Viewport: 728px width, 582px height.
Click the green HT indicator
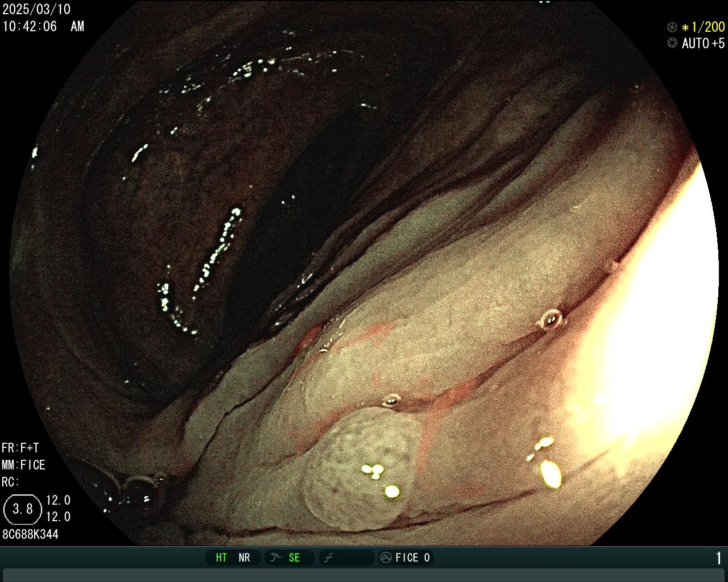pyautogui.click(x=221, y=558)
